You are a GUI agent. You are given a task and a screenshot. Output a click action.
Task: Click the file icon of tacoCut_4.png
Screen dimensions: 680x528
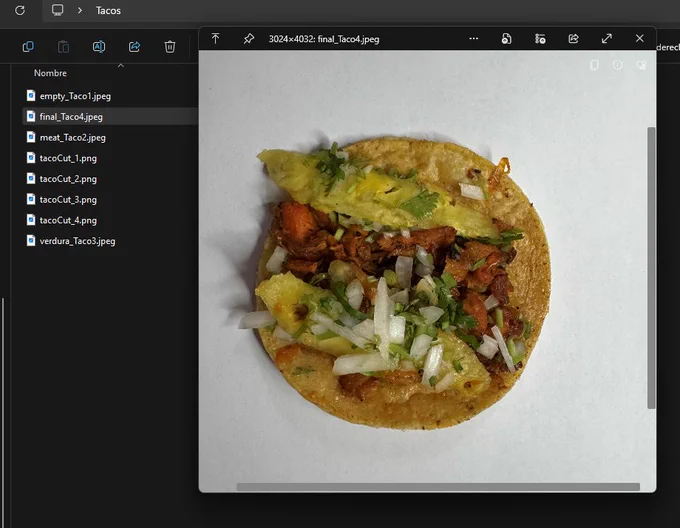point(31,220)
